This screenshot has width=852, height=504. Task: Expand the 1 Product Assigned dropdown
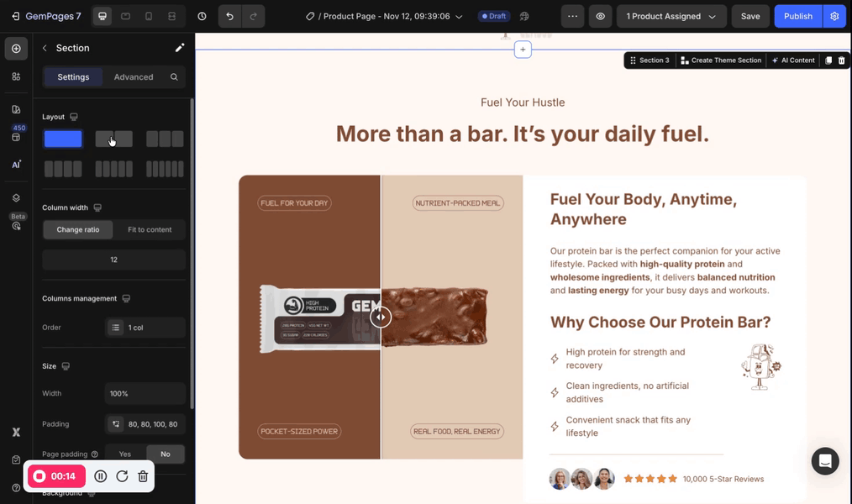pyautogui.click(x=671, y=16)
